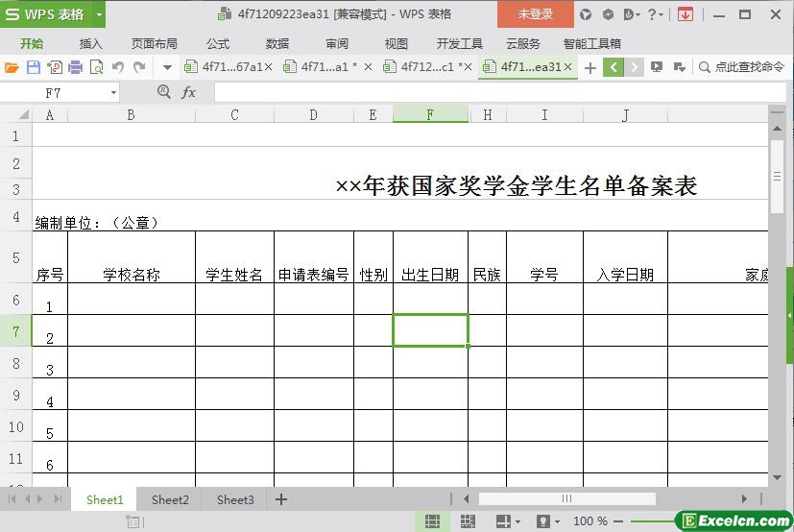This screenshot has height=532, width=794.
Task: Close the 4f71...ea31 document tab
Action: 568,67
